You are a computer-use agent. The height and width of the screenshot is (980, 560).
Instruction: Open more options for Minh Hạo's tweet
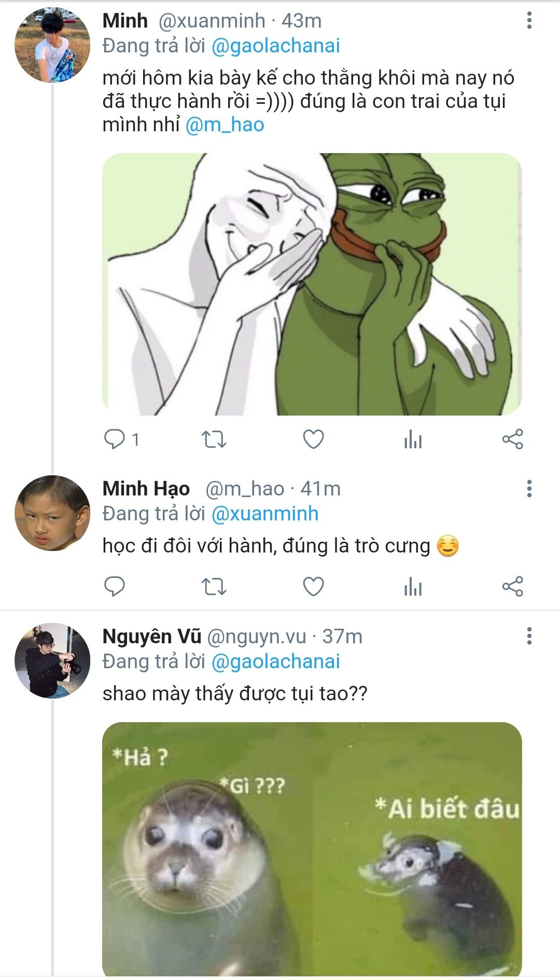click(x=529, y=489)
